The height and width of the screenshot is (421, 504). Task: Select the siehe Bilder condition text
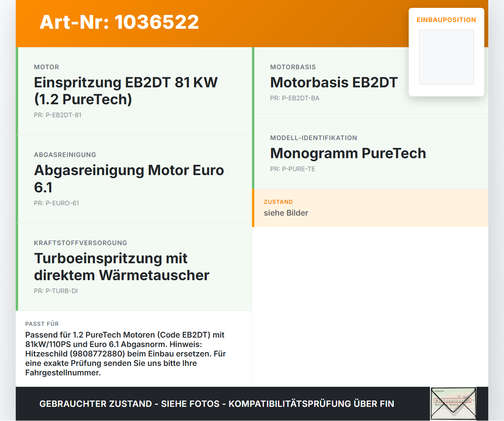286,213
